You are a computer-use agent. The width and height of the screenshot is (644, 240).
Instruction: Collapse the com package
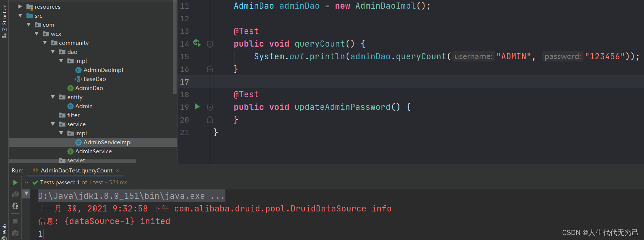coord(29,25)
